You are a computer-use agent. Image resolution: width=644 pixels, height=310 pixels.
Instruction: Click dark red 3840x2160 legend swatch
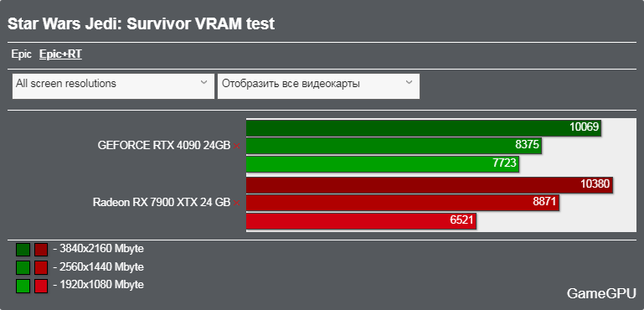[x=41, y=250]
